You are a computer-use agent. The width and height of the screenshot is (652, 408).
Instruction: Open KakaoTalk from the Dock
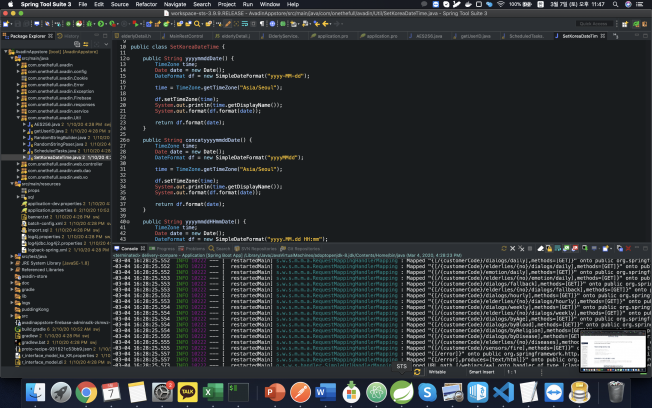tap(189, 391)
